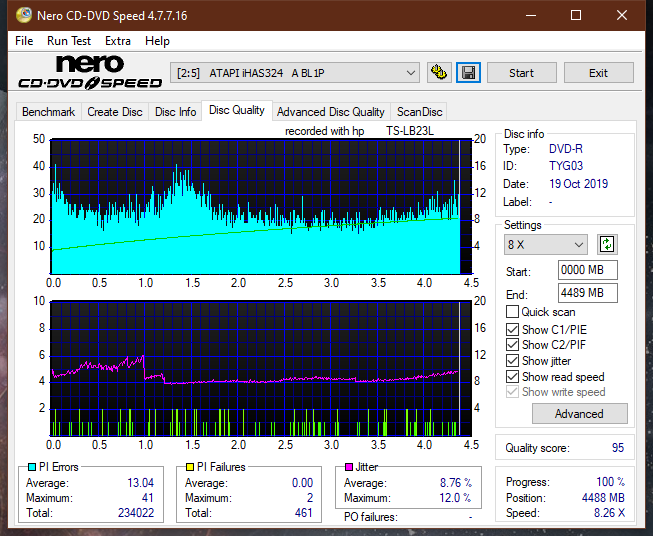Open the Help menu
653x536 pixels.
[157, 41]
